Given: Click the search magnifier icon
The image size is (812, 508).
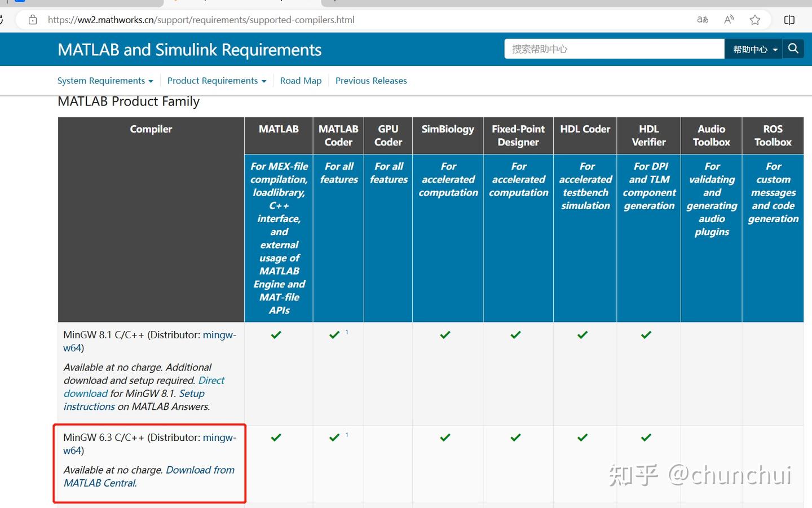Looking at the screenshot, I should [793, 49].
